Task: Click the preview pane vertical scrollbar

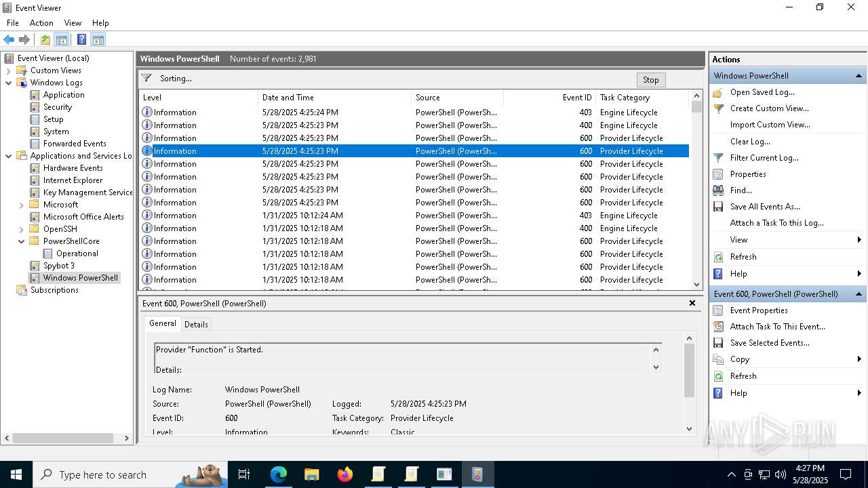Action: 690,370
